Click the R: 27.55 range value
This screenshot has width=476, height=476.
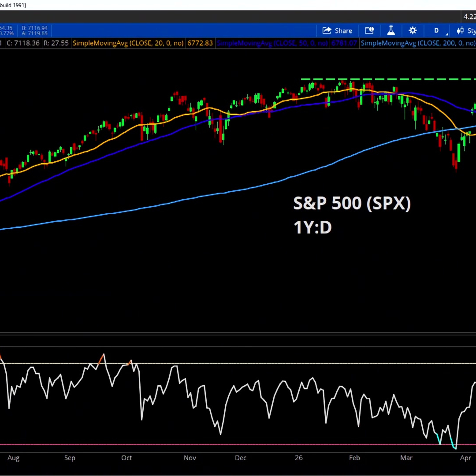click(56, 43)
